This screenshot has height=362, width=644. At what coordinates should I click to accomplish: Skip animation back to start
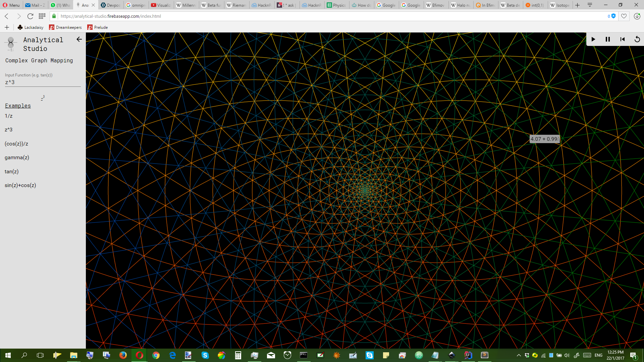pyautogui.click(x=623, y=39)
